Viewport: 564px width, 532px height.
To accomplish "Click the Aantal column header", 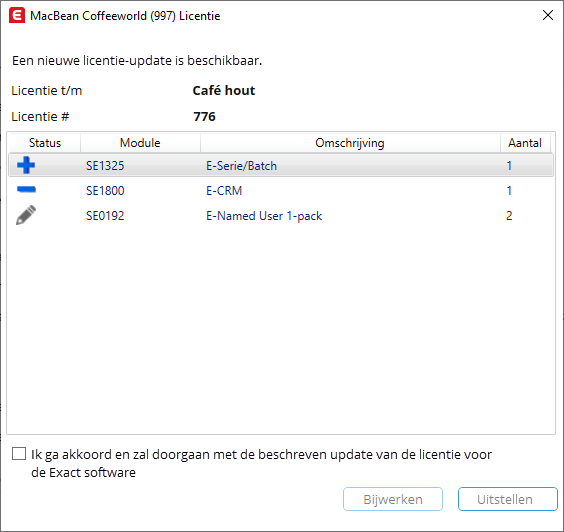I will click(525, 143).
